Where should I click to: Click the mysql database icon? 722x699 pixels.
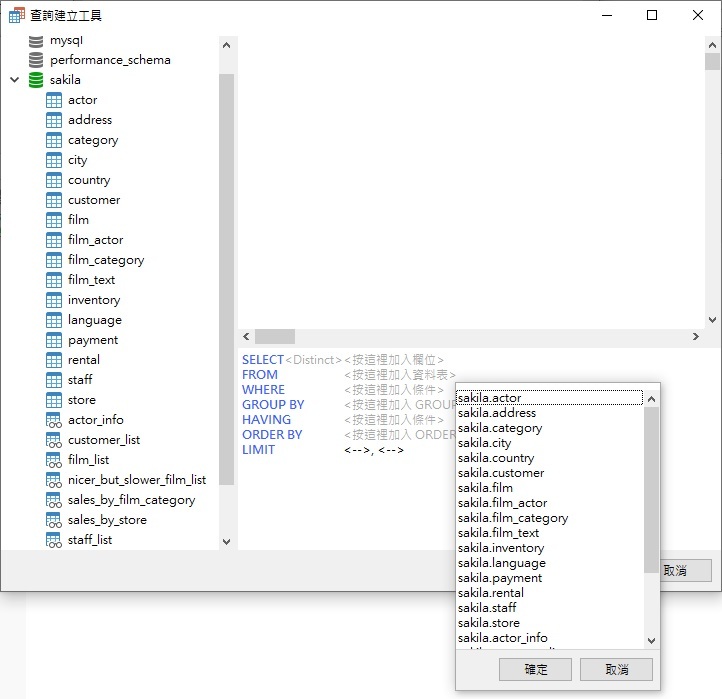(x=36, y=41)
